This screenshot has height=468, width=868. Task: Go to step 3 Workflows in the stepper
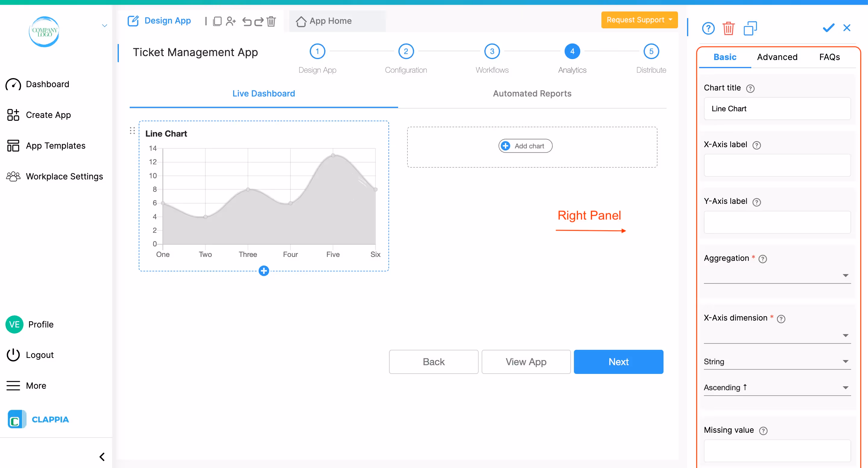coord(492,51)
